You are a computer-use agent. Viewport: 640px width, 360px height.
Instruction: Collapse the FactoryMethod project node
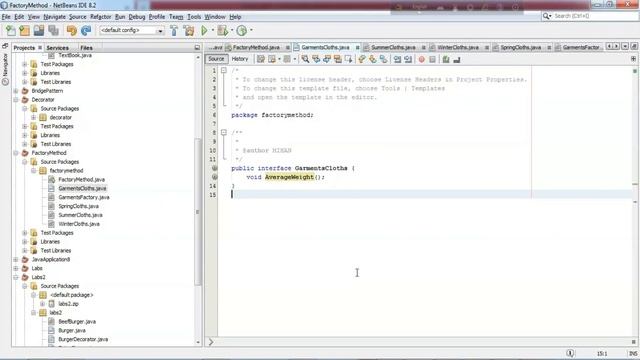click(x=16, y=153)
